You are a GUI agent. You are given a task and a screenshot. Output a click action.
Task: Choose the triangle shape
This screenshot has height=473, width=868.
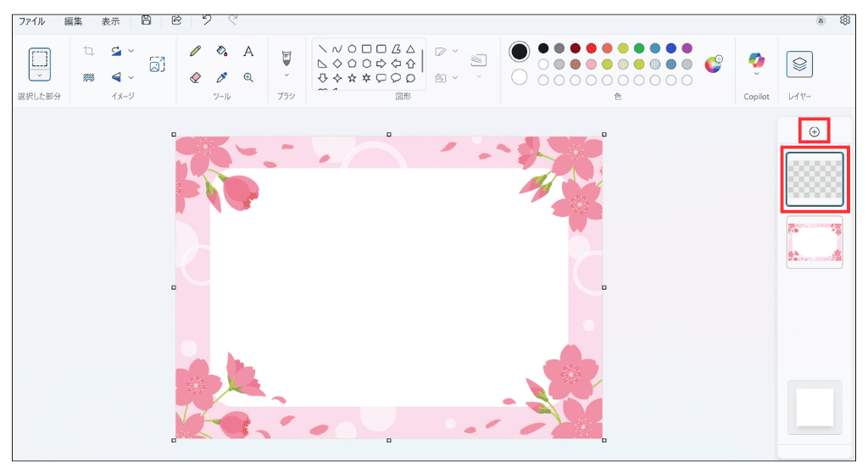click(x=410, y=49)
